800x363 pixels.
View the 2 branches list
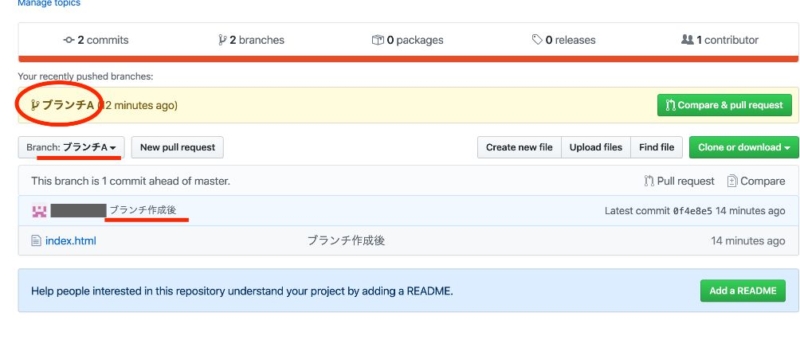pos(251,40)
